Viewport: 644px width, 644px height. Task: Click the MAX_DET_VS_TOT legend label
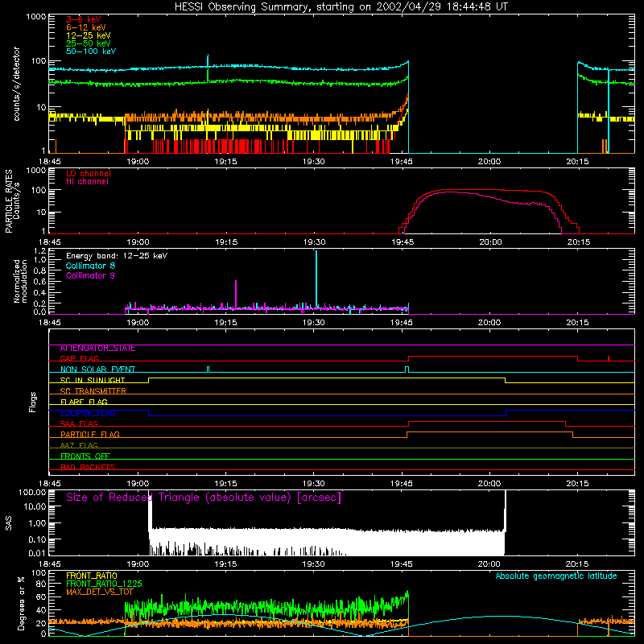pos(100,592)
